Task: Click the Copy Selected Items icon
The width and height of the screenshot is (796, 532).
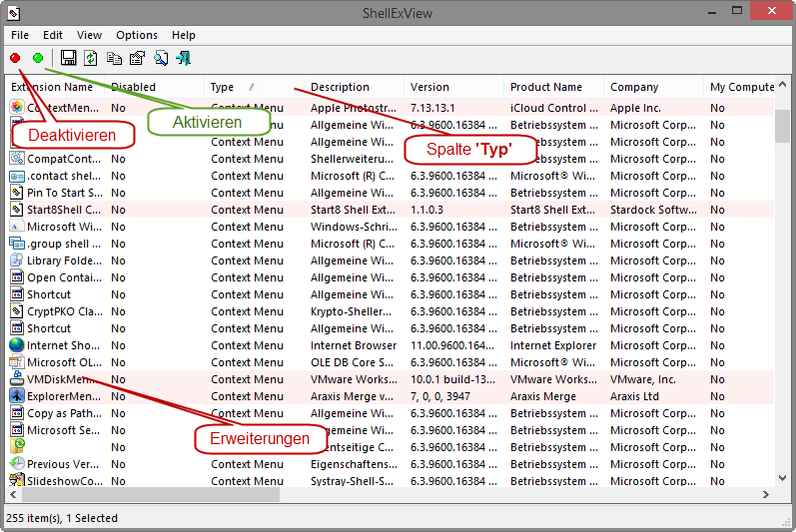Action: point(114,59)
